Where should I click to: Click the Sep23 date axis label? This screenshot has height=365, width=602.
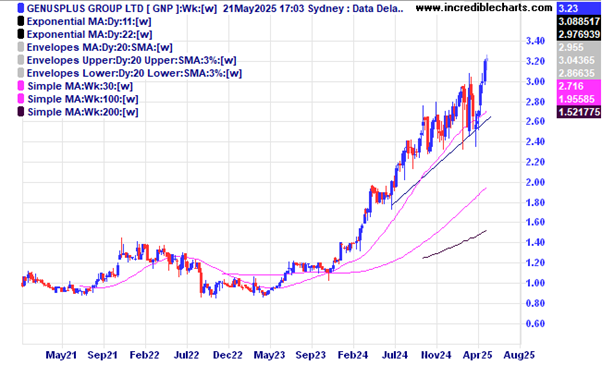tap(311, 355)
